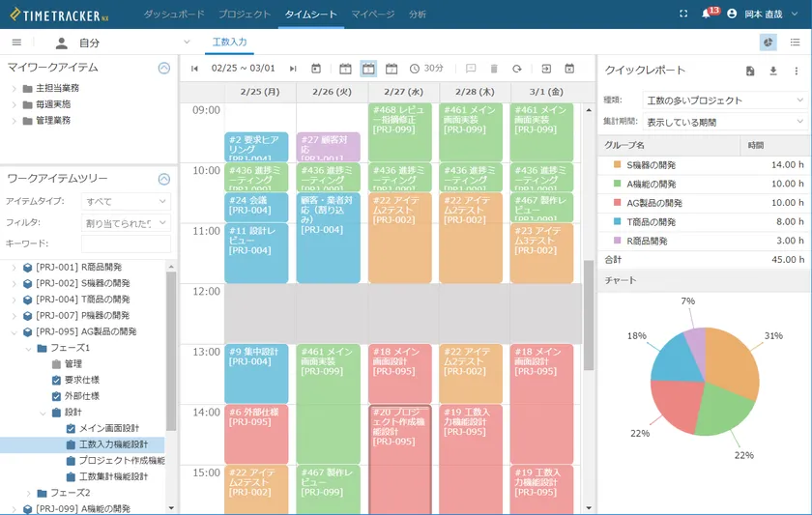This screenshot has width=812, height=515.
Task: Delete selected entry with trash icon
Action: pos(494,69)
